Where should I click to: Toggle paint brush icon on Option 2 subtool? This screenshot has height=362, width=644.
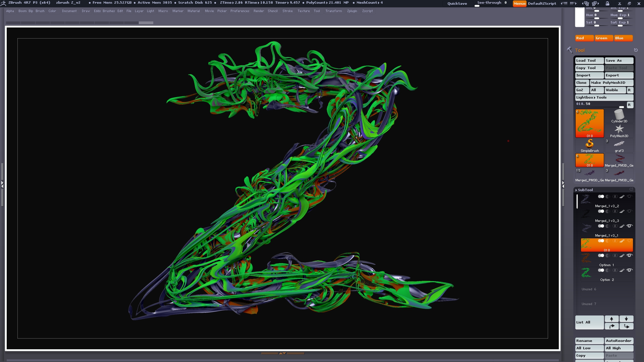(622, 270)
